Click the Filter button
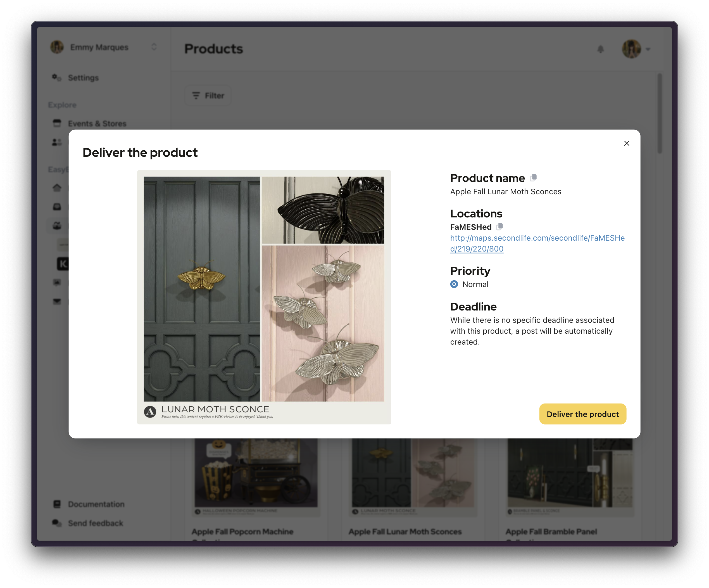Viewport: 709px width, 588px height. tap(208, 96)
